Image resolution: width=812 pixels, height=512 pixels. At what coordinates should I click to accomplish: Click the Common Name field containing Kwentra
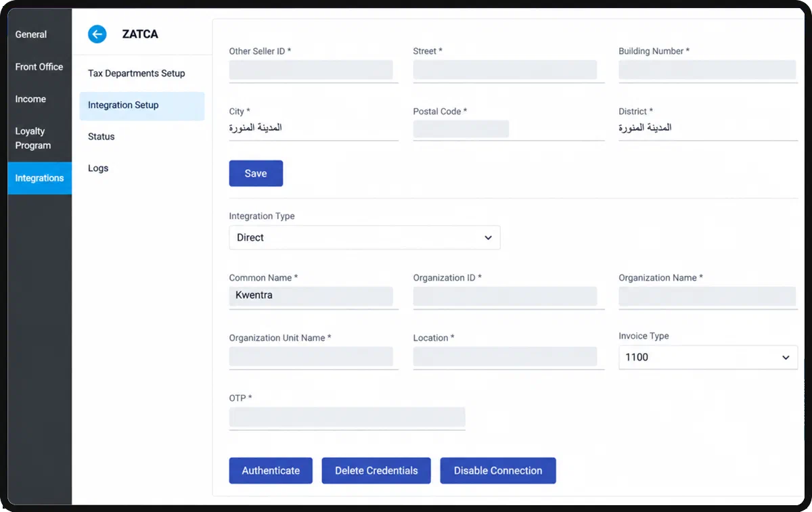click(x=311, y=296)
